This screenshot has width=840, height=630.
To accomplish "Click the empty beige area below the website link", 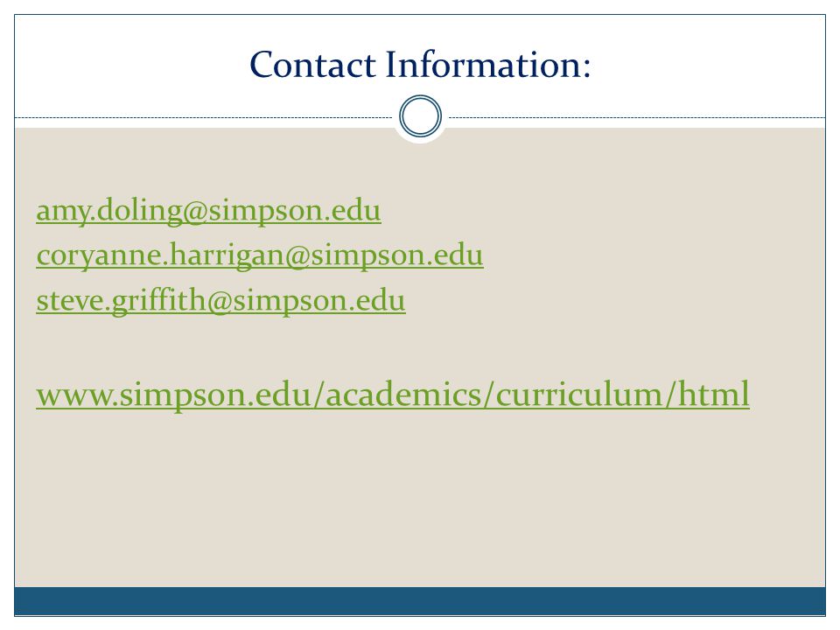I will (420, 498).
